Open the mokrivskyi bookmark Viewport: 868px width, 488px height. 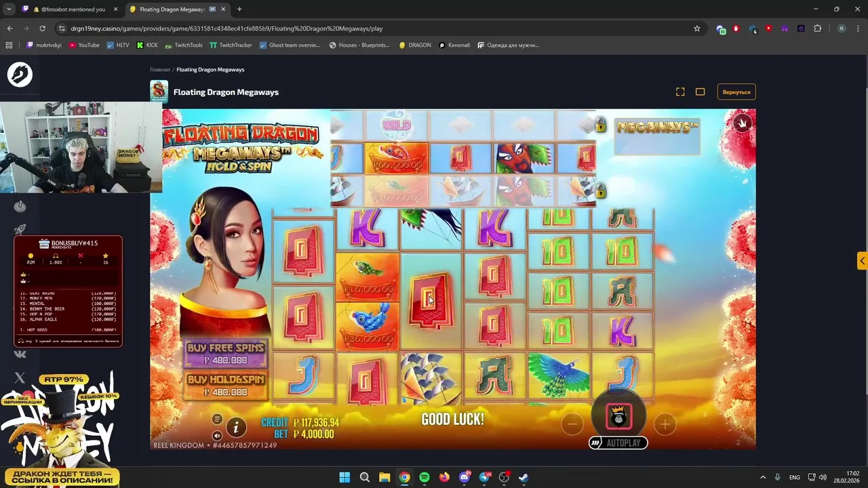coord(43,45)
